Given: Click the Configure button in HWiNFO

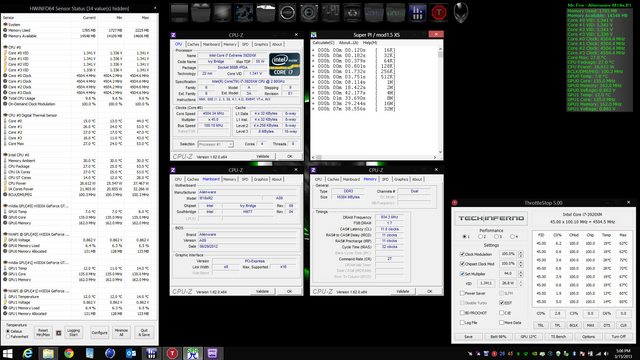Looking at the screenshot, I should pos(99,333).
